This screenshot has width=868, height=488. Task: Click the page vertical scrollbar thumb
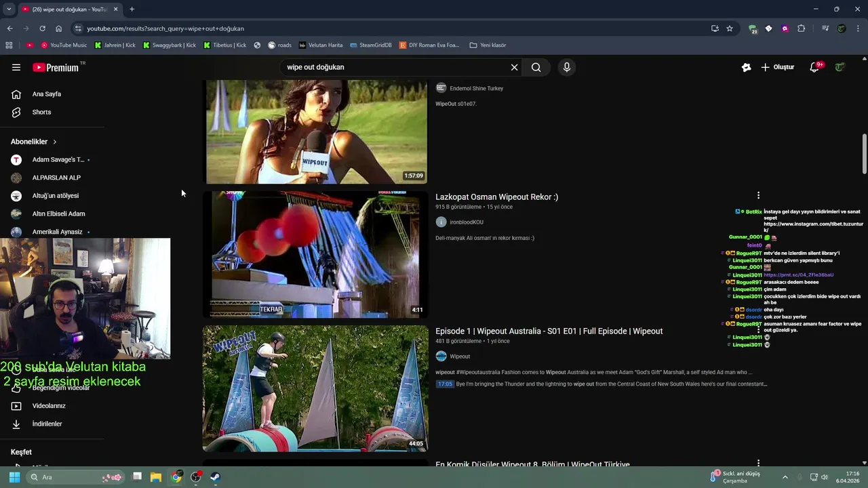pos(864,154)
